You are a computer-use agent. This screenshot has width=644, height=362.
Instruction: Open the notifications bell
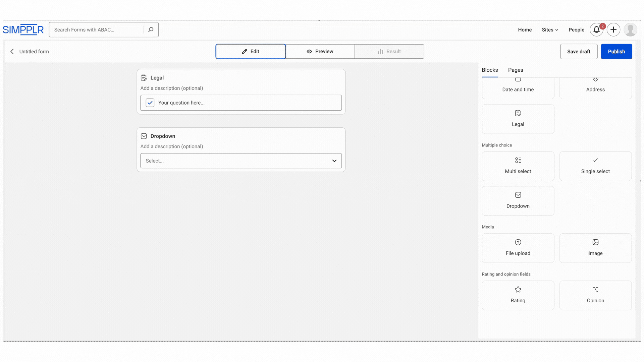(x=596, y=30)
